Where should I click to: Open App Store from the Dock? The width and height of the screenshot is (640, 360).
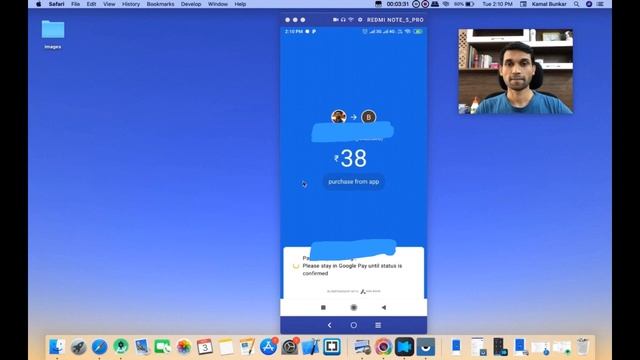268,347
